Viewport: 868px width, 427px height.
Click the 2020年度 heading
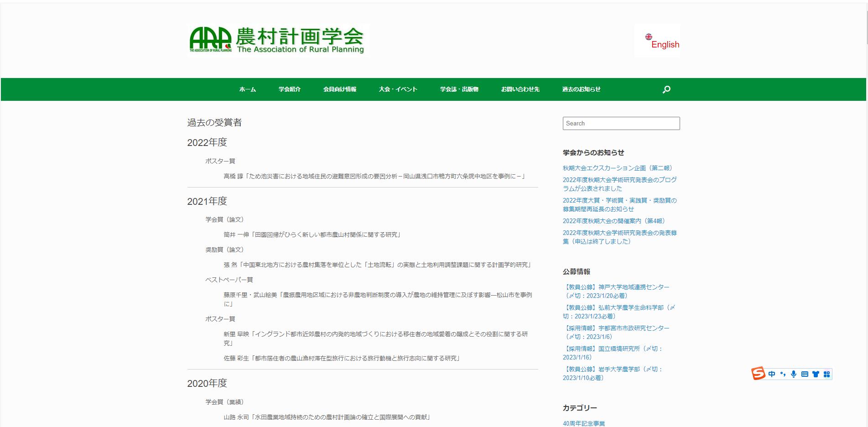point(207,383)
